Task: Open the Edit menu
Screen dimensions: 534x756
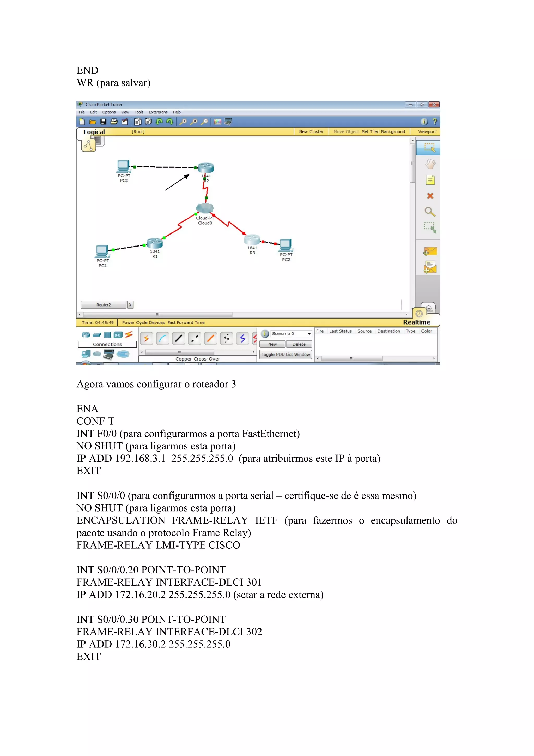Action: [x=93, y=112]
